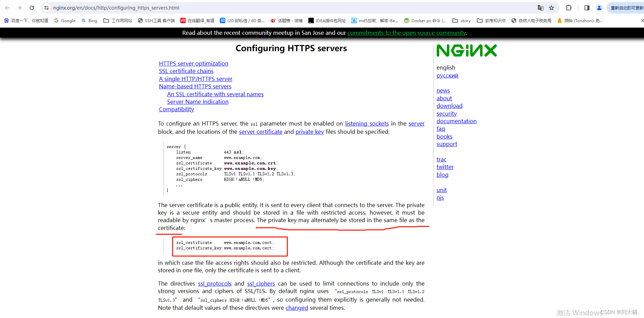Open the trac sidebar link
Screen dimensions: 644x318
[442, 159]
